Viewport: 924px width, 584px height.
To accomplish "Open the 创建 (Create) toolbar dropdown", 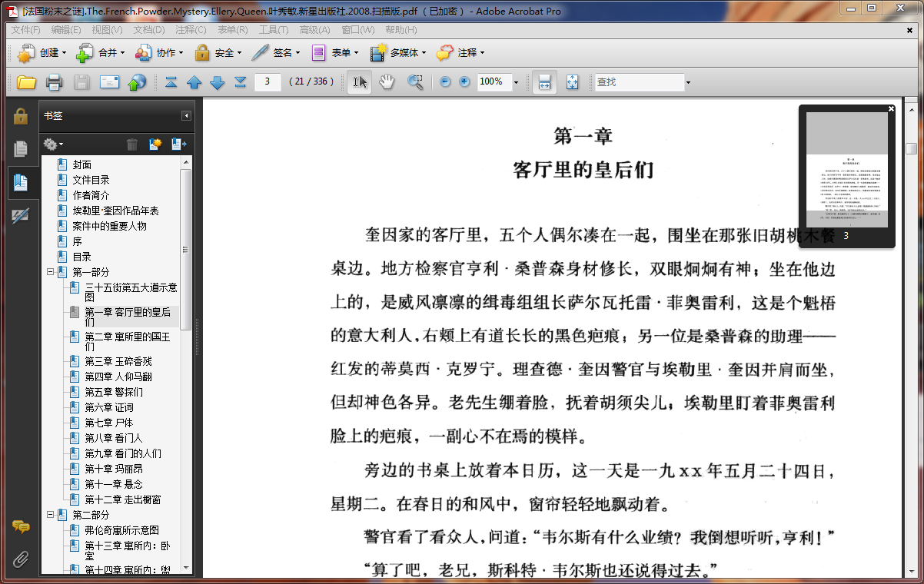I will (42, 53).
